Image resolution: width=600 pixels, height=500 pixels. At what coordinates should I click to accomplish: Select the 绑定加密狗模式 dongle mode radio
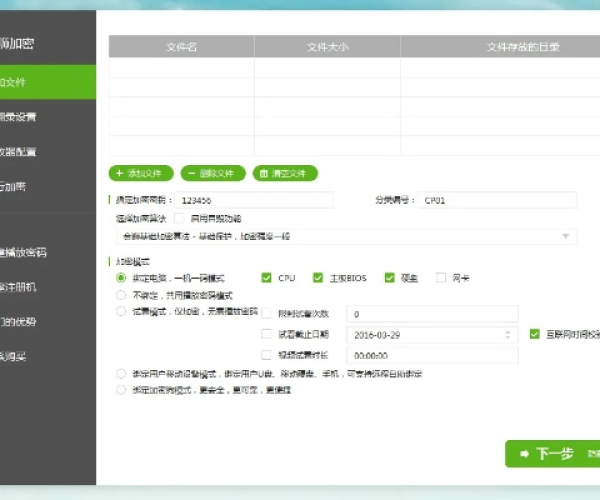coord(121,390)
